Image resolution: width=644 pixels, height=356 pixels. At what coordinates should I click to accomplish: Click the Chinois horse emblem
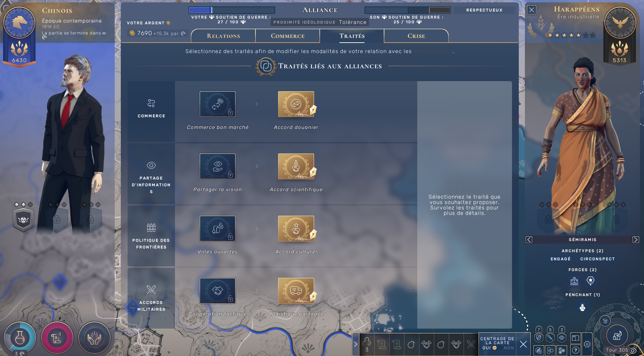19,23
